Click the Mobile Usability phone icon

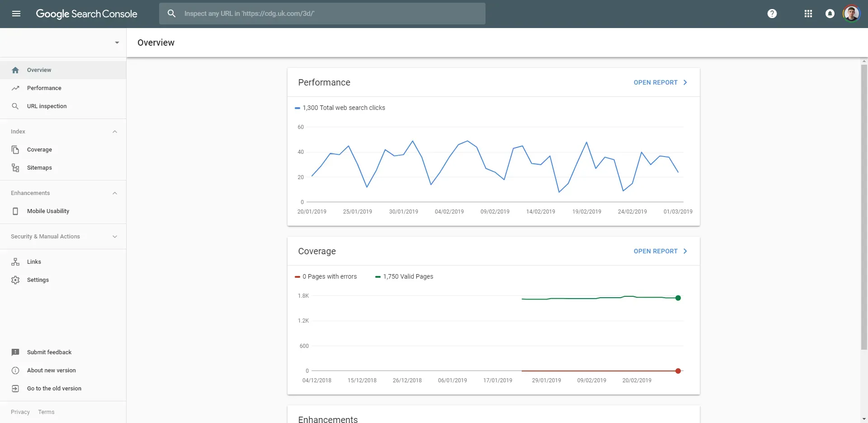[x=15, y=211]
